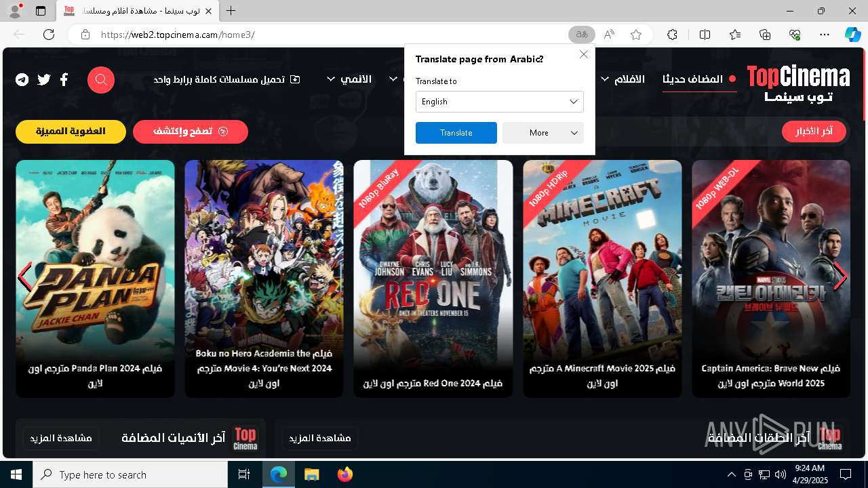Click the آخر الأخبار button
The height and width of the screenshot is (488, 868).
point(814,131)
